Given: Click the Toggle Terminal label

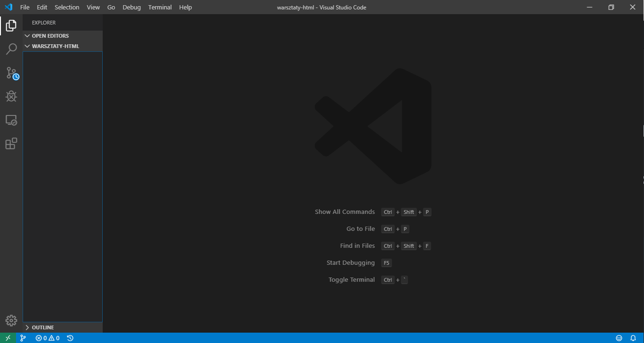Looking at the screenshot, I should 352,280.
